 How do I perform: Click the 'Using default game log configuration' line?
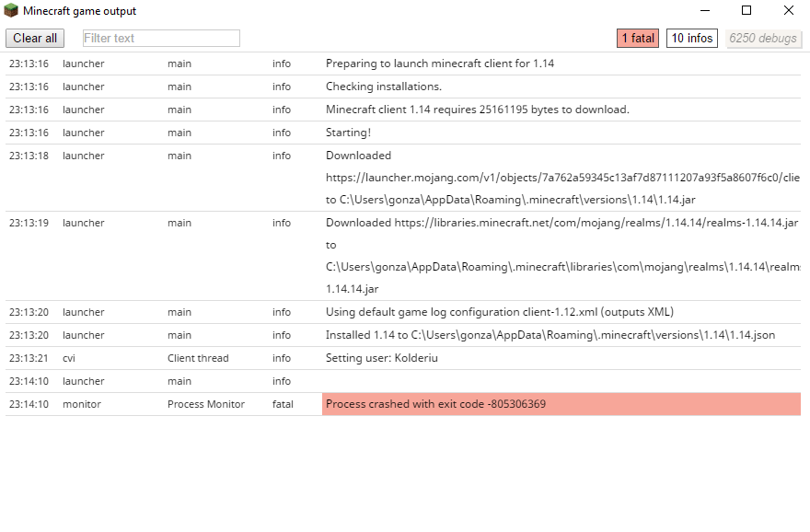pos(500,312)
